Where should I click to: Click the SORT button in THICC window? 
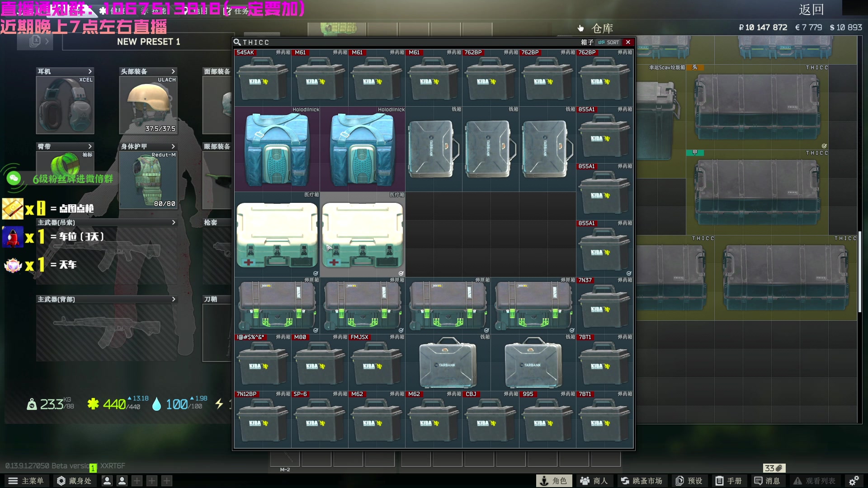click(609, 42)
